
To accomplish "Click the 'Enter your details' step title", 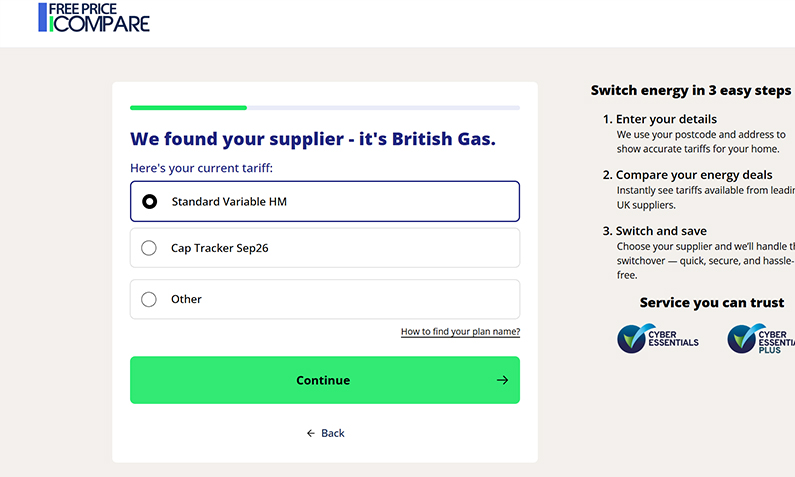I will click(666, 119).
